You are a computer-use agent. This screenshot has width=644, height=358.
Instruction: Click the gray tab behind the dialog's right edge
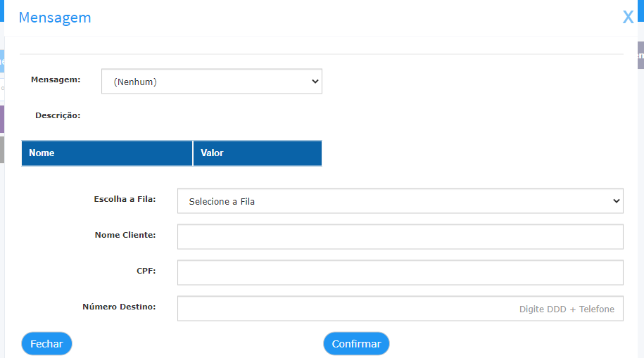(x=640, y=55)
